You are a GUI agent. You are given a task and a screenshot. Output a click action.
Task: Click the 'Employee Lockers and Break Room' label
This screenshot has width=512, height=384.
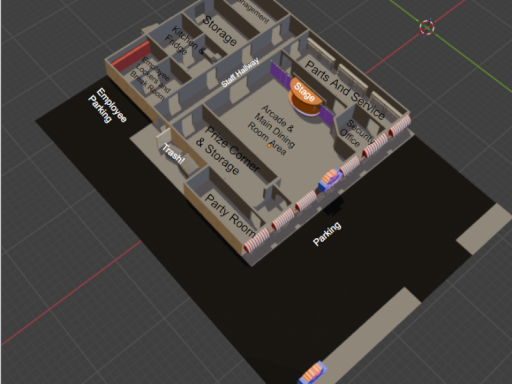click(x=151, y=79)
